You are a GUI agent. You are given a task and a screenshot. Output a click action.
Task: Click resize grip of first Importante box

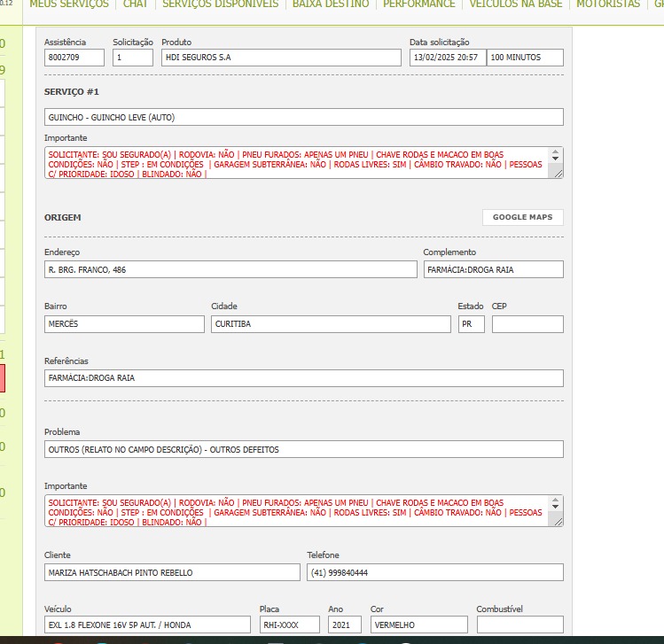pyautogui.click(x=559, y=174)
